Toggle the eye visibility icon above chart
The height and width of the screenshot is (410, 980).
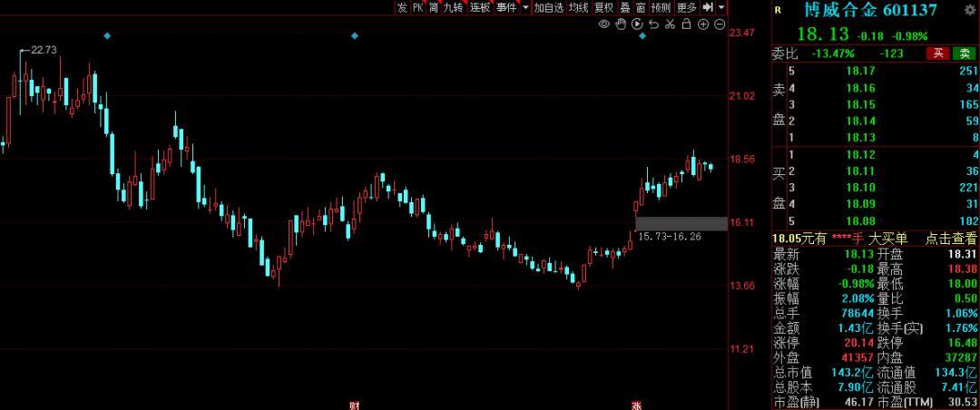(603, 24)
